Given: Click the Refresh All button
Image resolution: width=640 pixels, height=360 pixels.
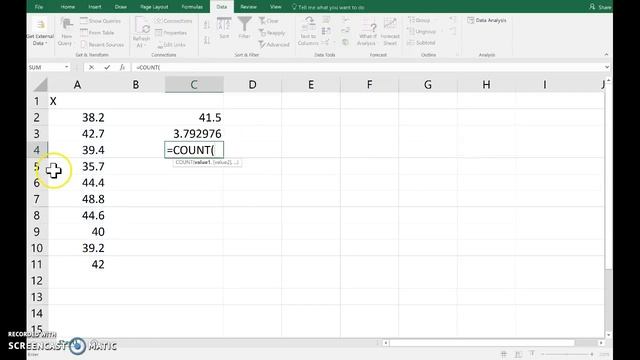Looking at the screenshot, I should tap(142, 33).
